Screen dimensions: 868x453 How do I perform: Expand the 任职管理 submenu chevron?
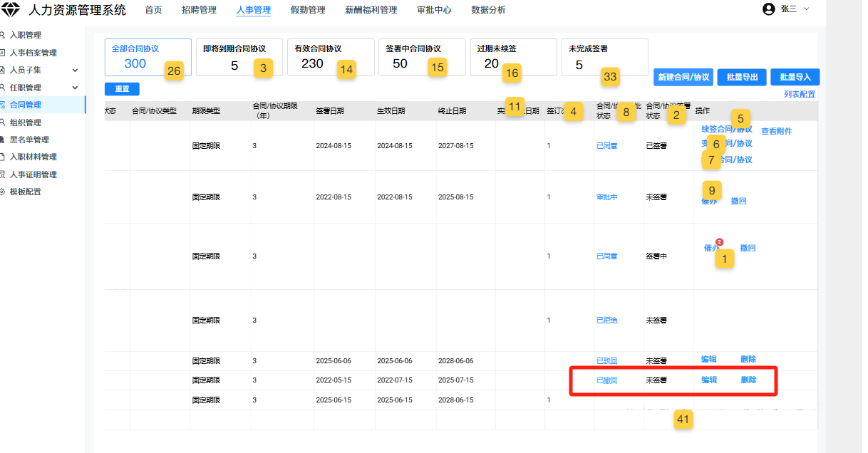click(75, 88)
